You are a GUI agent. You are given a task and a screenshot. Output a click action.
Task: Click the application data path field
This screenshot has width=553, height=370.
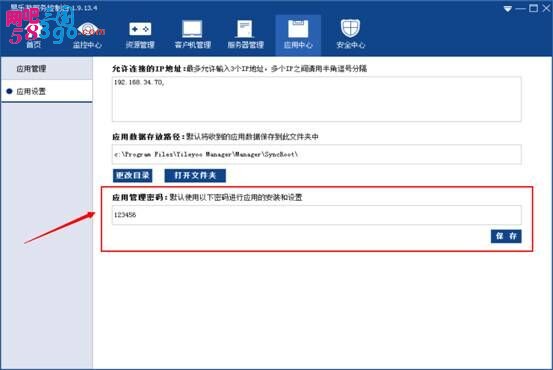(317, 154)
